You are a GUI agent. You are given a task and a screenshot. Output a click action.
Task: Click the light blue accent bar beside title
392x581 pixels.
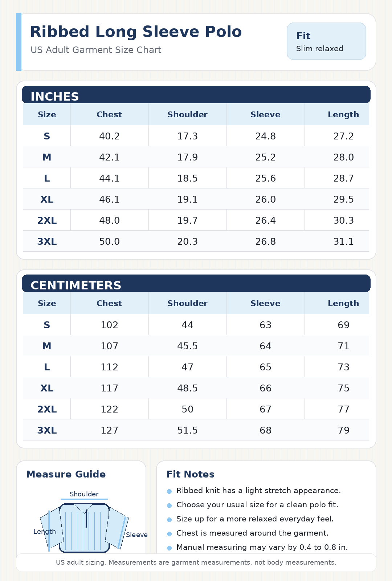tap(19, 42)
